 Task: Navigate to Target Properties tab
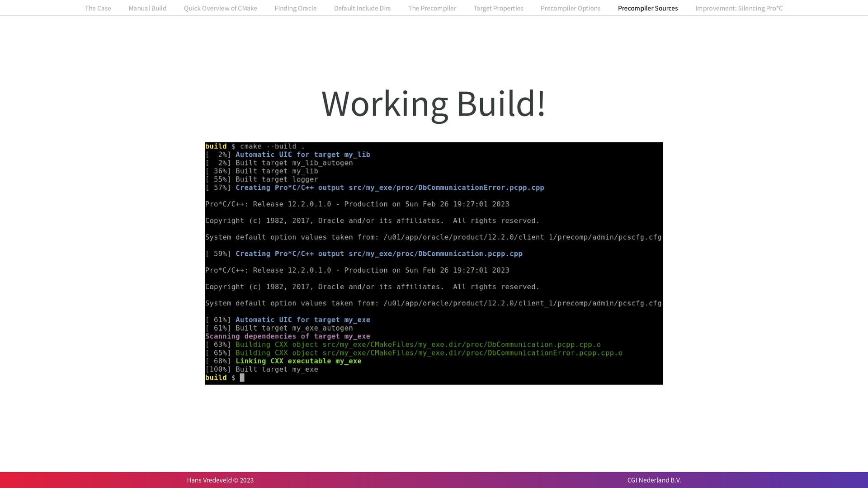498,8
